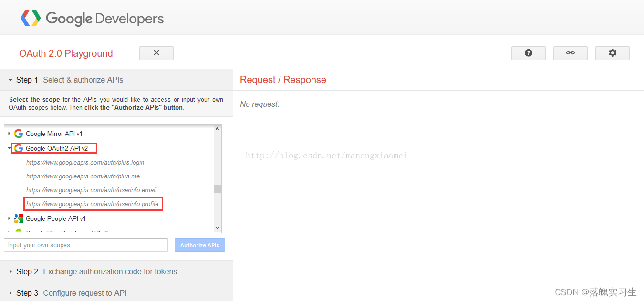Screen dimensions: 644x301
Task: Open Step 3 Configure request to API
Action: click(x=11, y=293)
